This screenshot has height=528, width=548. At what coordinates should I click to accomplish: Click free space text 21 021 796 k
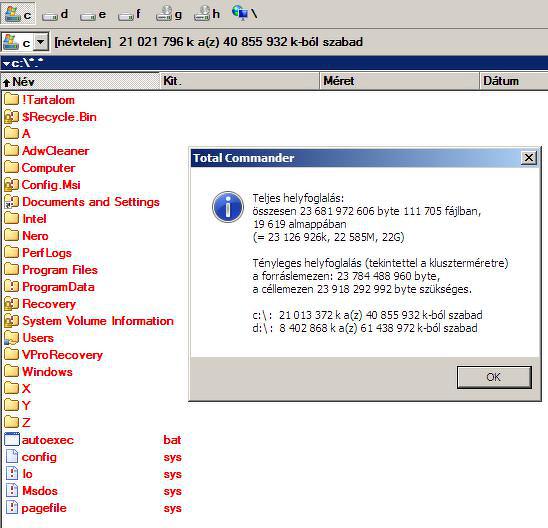click(x=157, y=42)
